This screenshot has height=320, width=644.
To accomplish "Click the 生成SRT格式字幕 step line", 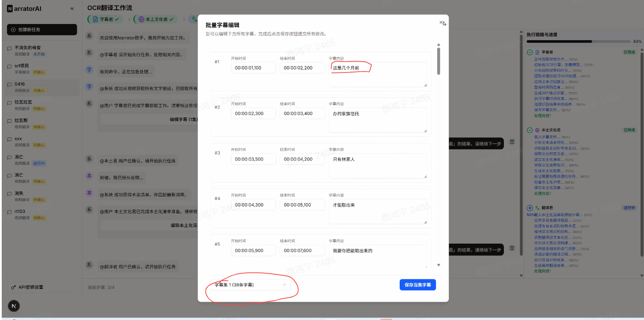I will tap(555, 93).
